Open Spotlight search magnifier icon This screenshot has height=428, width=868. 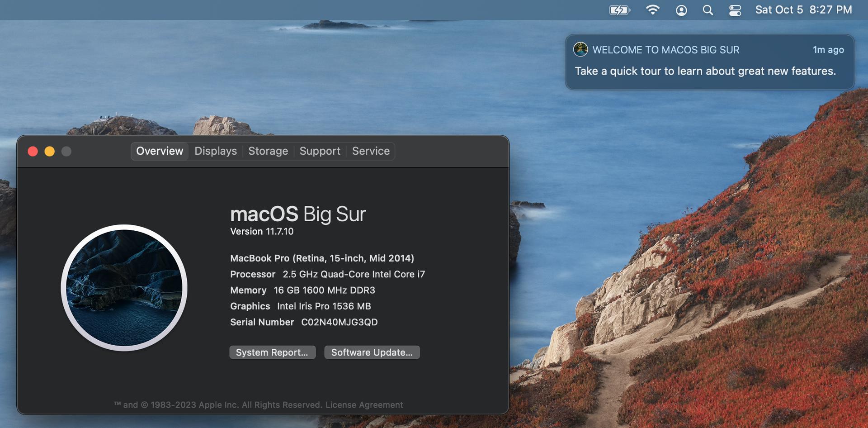click(708, 10)
